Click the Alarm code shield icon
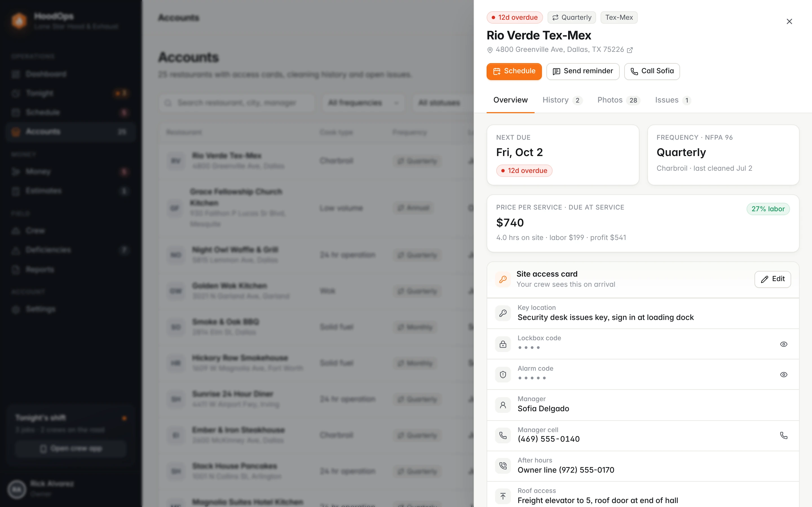The width and height of the screenshot is (812, 507). click(x=503, y=375)
